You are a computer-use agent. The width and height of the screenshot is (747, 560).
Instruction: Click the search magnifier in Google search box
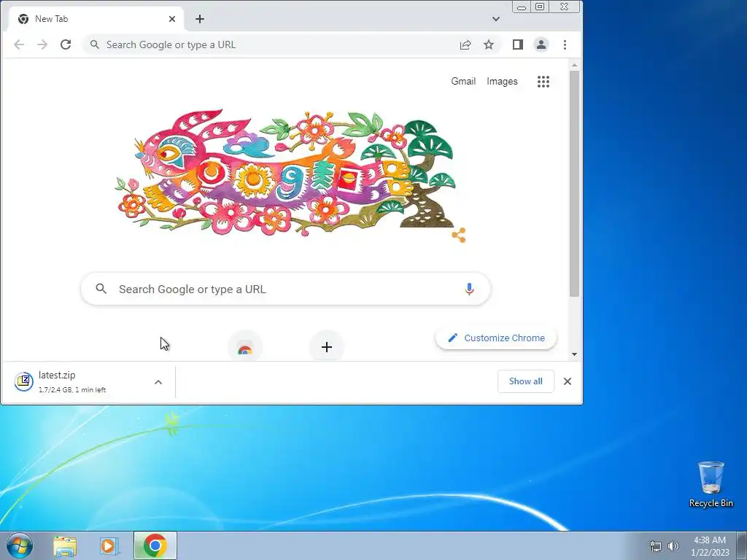coord(101,289)
